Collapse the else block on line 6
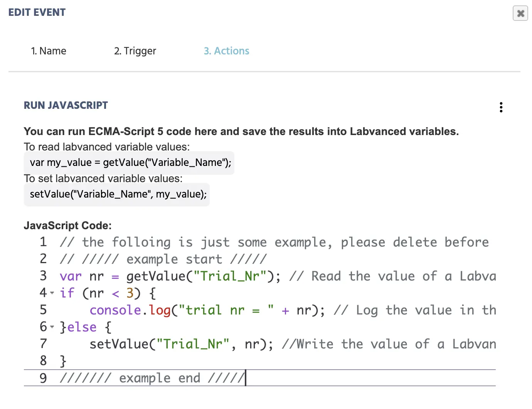The height and width of the screenshot is (409, 532). 52,327
